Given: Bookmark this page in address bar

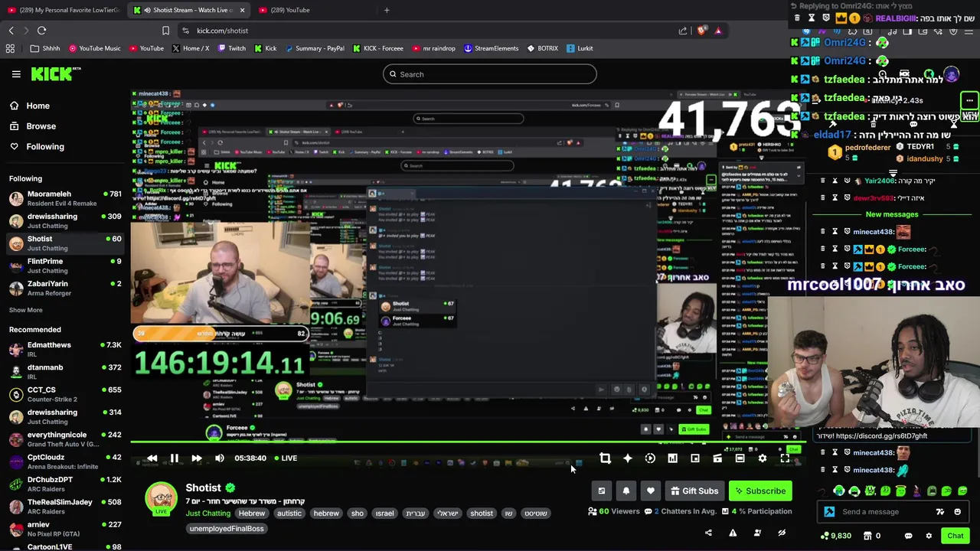Looking at the screenshot, I should [x=165, y=31].
